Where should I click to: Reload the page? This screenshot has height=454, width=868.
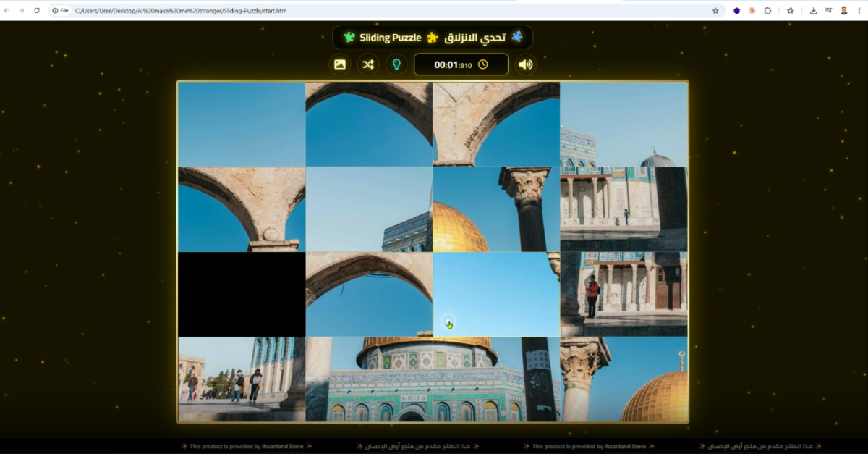(37, 11)
